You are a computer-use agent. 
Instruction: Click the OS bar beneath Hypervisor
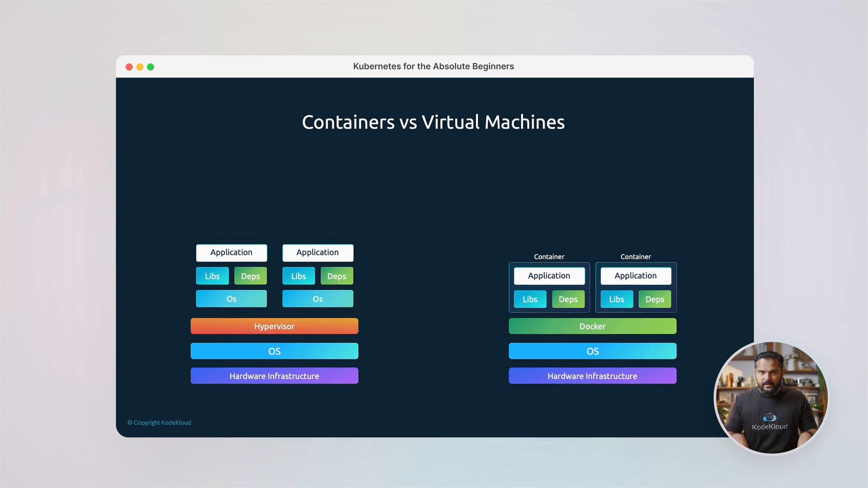point(274,351)
